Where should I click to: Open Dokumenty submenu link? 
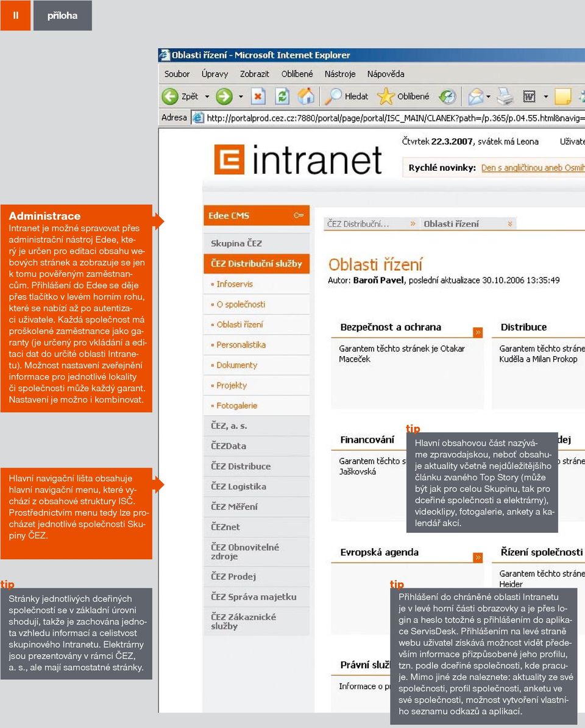(236, 365)
